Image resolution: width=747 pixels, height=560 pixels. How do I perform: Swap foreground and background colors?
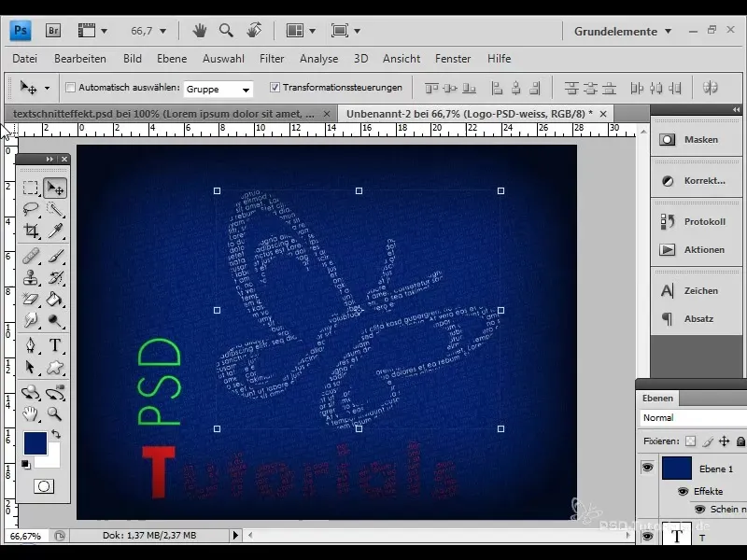pyautogui.click(x=56, y=433)
